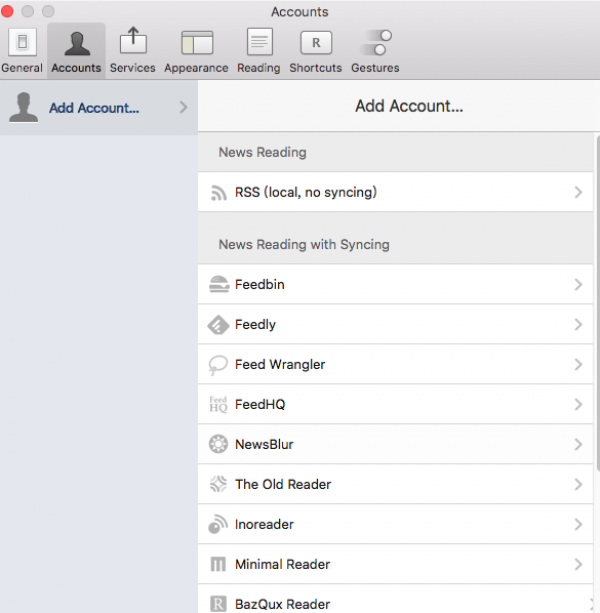This screenshot has height=613, width=600.
Task: Select the Accounts silhouette toolbar icon
Action: 77,43
